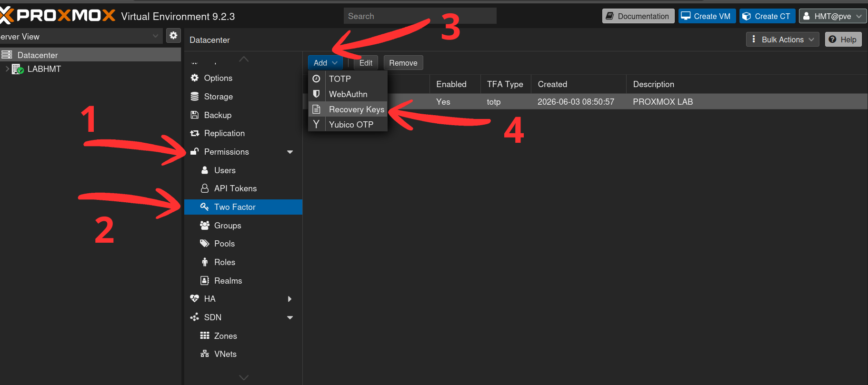Open the Two Factor sidebar item

pos(243,207)
